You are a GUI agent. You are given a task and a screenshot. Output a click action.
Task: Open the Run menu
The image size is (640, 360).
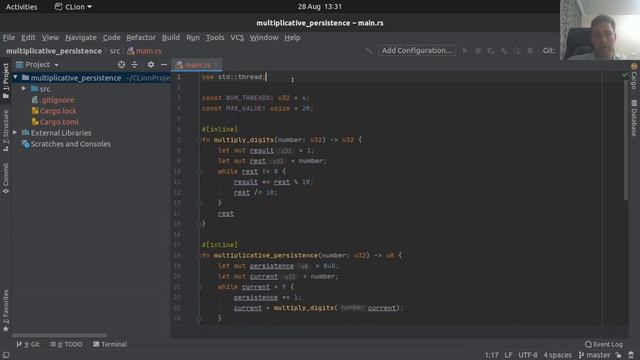pos(193,37)
